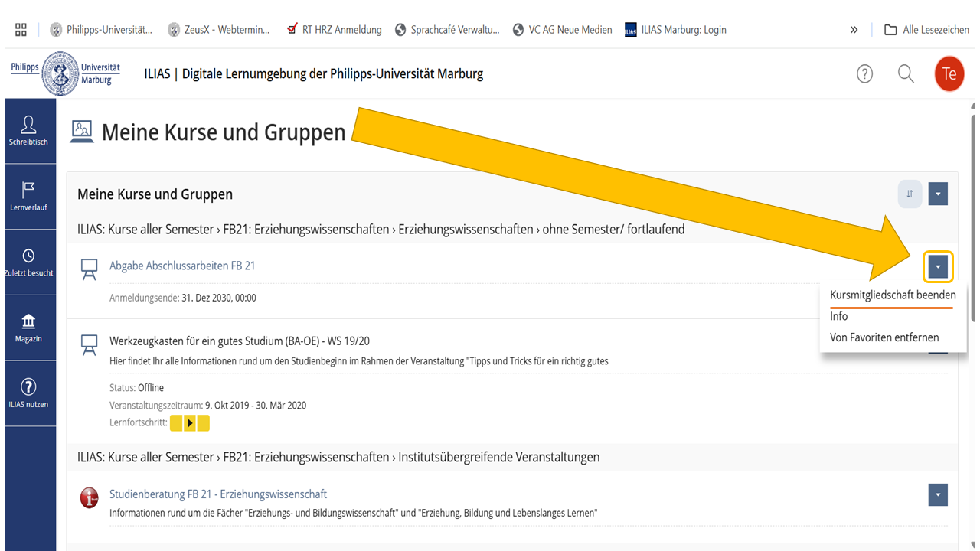Expand the Meine Kurse und Gruppen panel dropdown
Screen dimensions: 980x551
tap(938, 194)
